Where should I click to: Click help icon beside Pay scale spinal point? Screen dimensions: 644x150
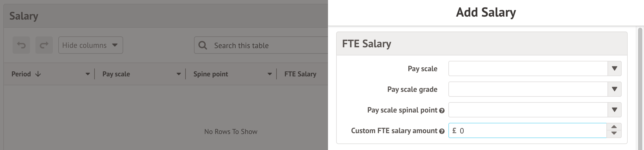click(442, 111)
